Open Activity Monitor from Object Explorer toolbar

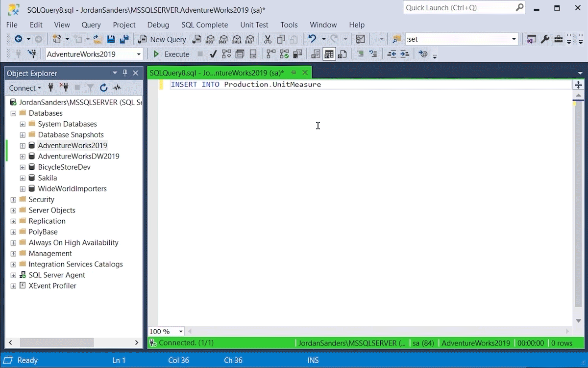tap(117, 88)
